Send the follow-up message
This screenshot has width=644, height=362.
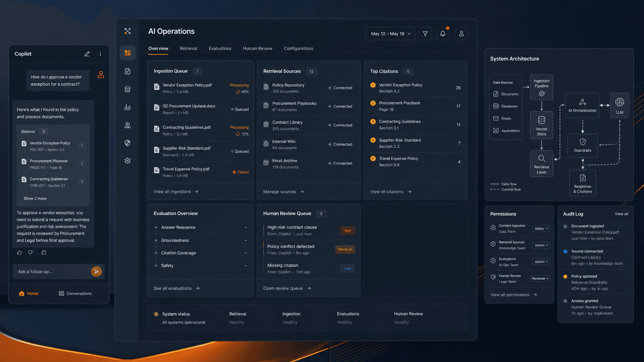(x=96, y=272)
